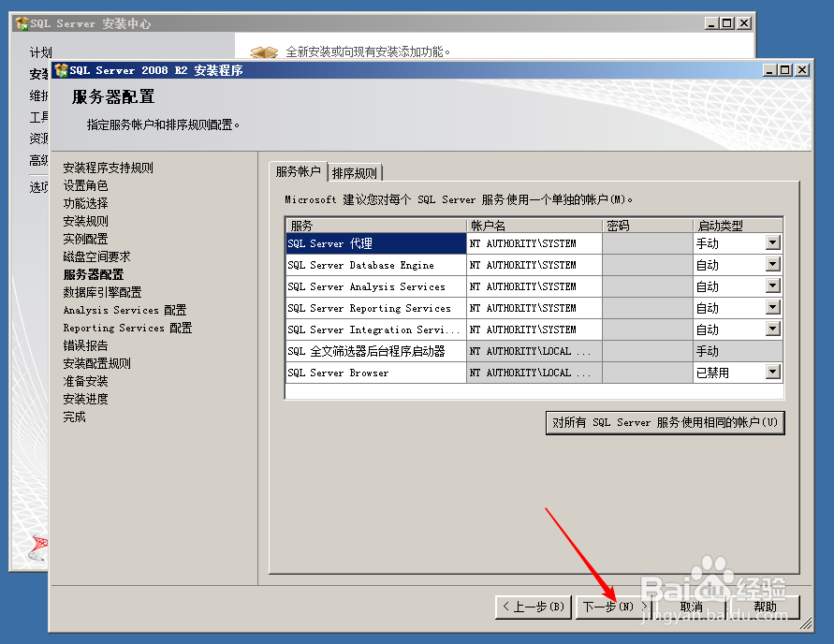Switch to the 排序规则 tab

coord(355,173)
